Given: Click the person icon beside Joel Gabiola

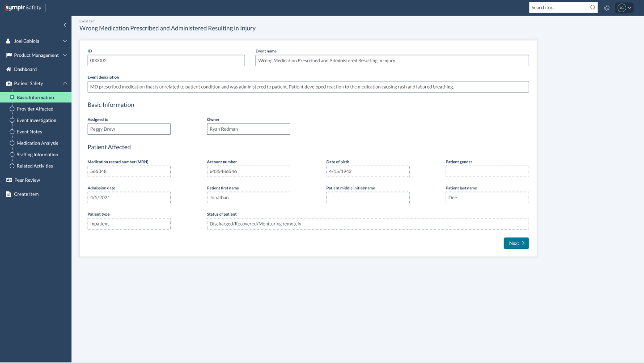Looking at the screenshot, I should [x=8, y=41].
